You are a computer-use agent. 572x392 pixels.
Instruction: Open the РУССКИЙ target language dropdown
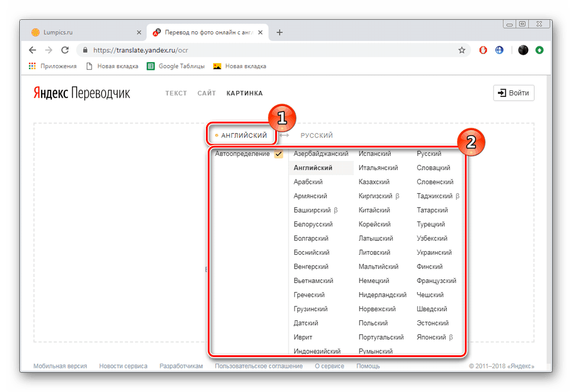coord(317,135)
